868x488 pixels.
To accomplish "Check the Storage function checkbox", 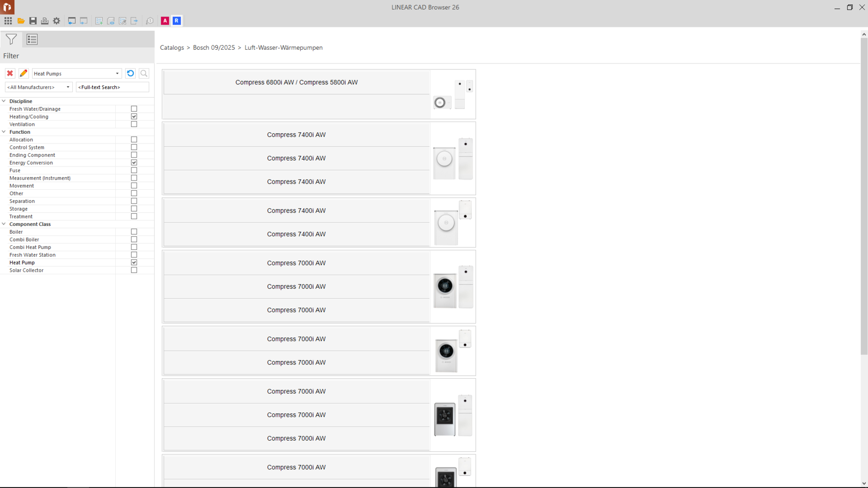I will (134, 209).
